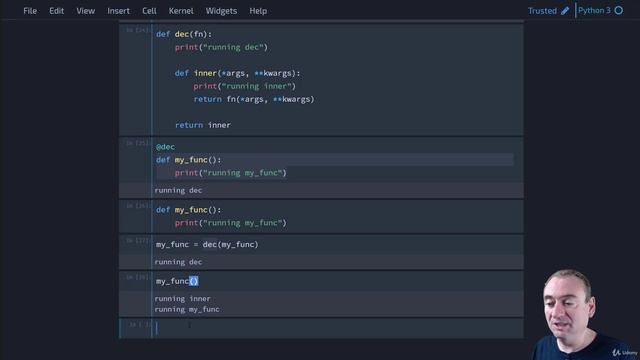
Task: Click 'running dec' output under @dec cell
Action: pos(178,190)
